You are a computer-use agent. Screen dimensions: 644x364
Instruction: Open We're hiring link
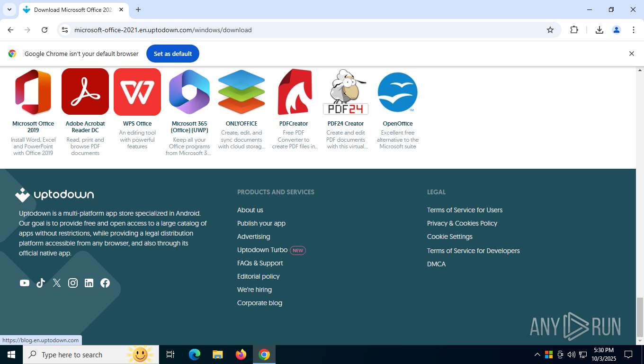pos(254,290)
